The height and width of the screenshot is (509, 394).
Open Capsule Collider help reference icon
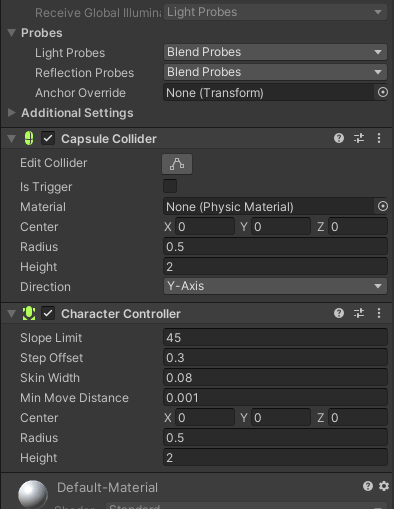point(339,138)
